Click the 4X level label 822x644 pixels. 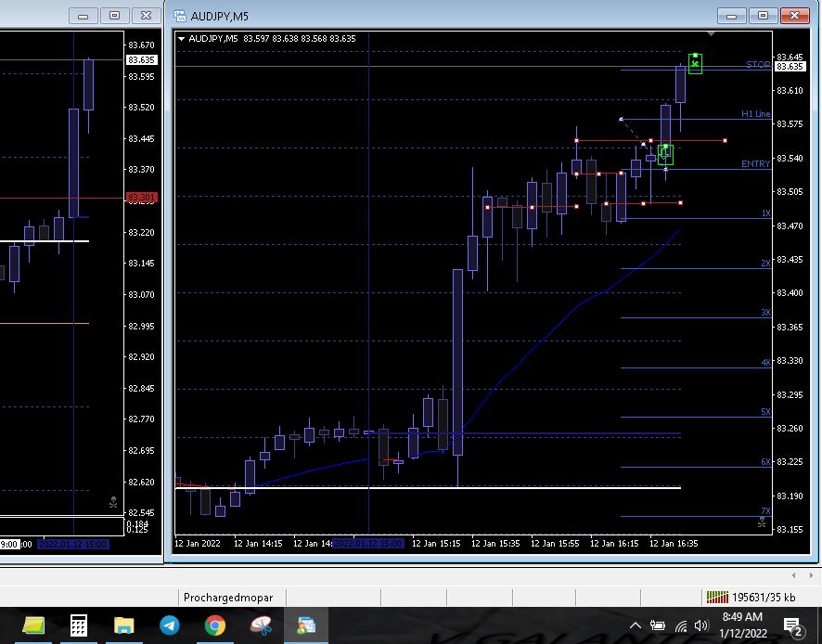click(x=766, y=363)
